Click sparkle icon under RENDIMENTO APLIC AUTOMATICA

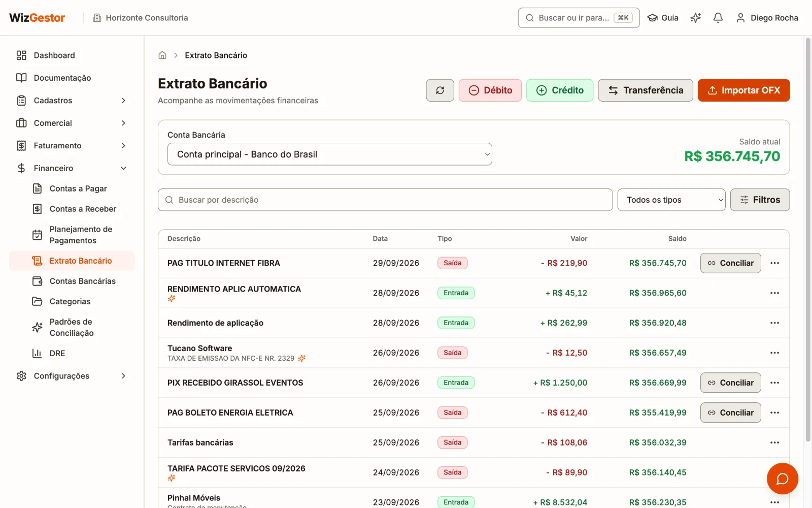coord(172,299)
